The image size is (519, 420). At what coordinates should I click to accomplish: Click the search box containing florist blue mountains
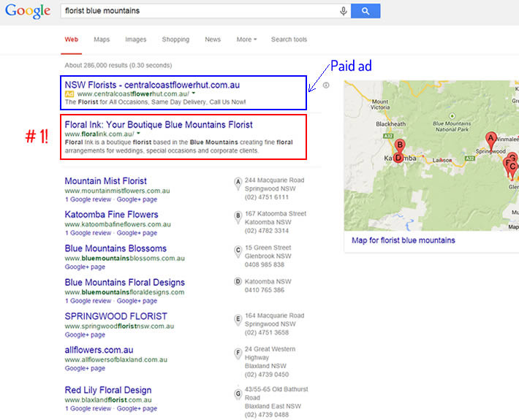click(x=205, y=11)
